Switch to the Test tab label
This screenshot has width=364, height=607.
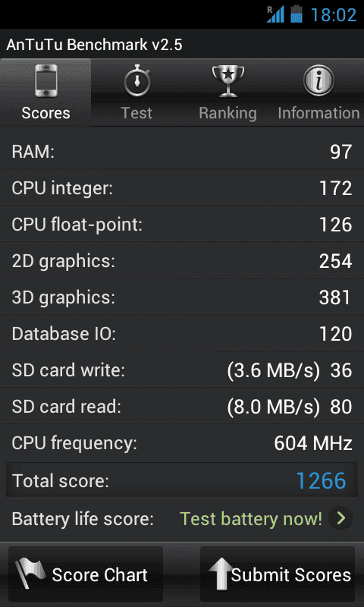pos(136,113)
